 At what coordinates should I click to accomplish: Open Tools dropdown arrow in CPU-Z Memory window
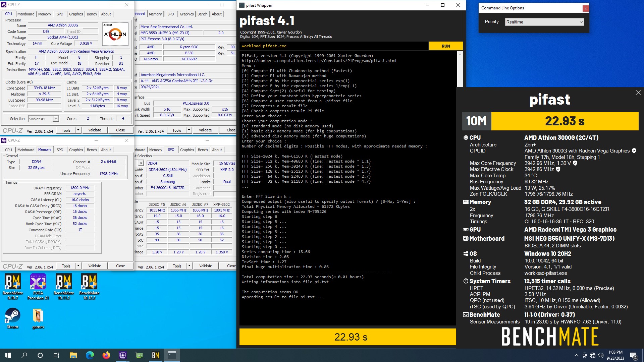pyautogui.click(x=78, y=266)
